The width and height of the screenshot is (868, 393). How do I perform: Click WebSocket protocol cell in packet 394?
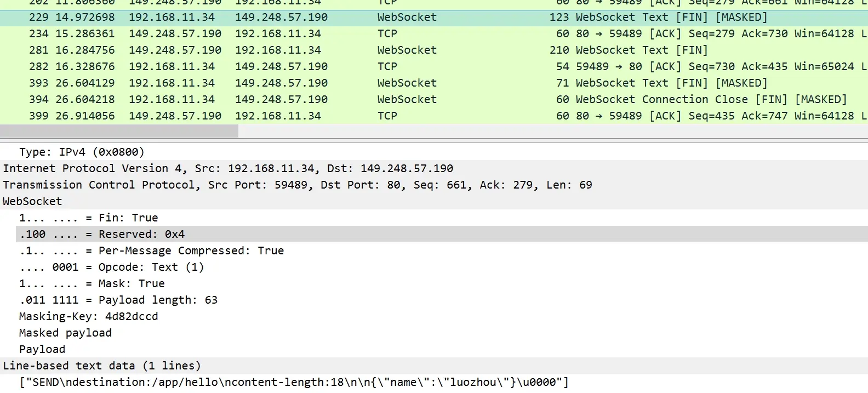407,100
